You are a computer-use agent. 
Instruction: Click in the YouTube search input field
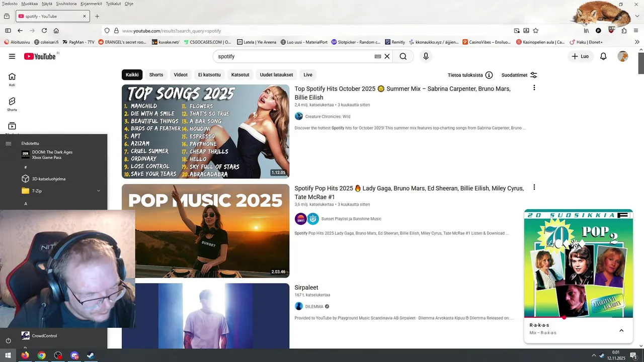click(294, 56)
